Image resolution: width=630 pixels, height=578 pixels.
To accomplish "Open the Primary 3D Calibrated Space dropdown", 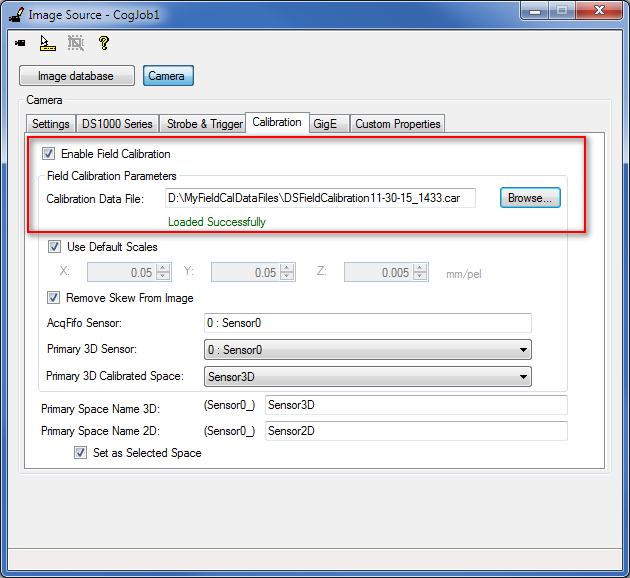I will coord(368,377).
